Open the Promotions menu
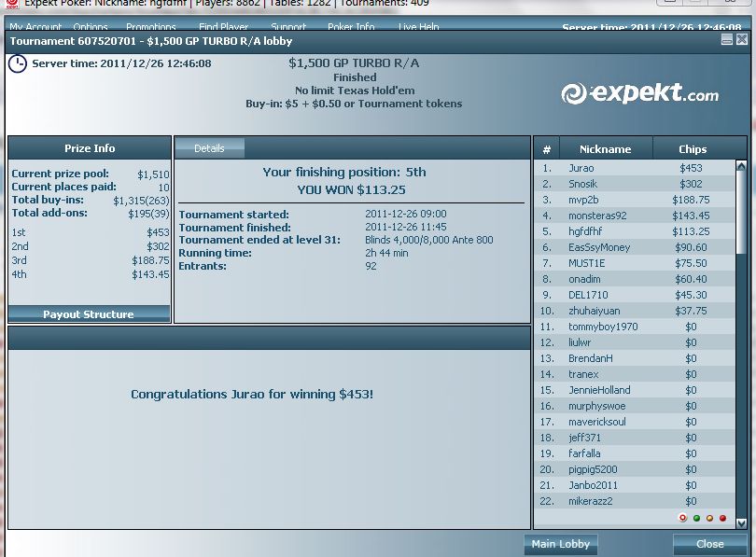The image size is (756, 557). 151,27
